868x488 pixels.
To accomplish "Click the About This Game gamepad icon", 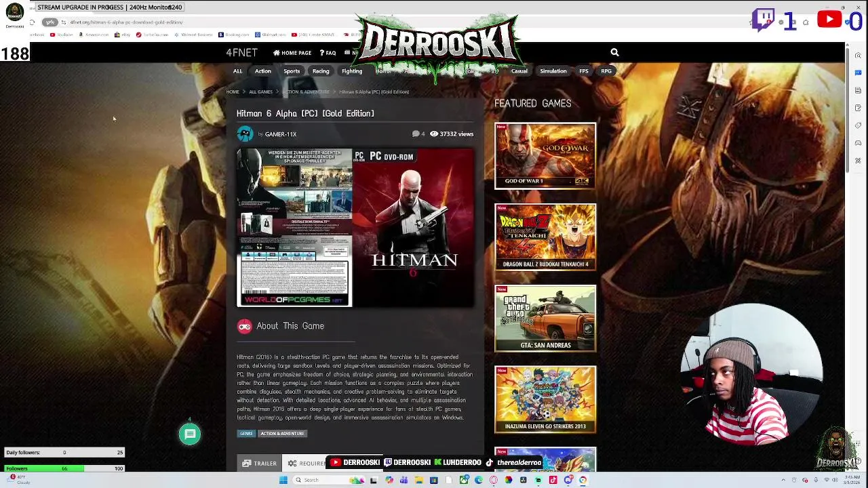I will (245, 326).
